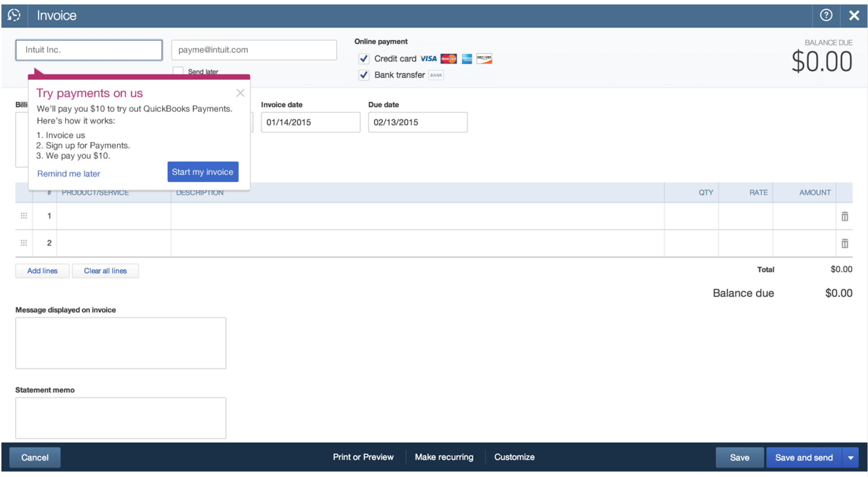The image size is (868, 477).
Task: Open the customer name field Intuit Inc.
Action: tap(89, 50)
